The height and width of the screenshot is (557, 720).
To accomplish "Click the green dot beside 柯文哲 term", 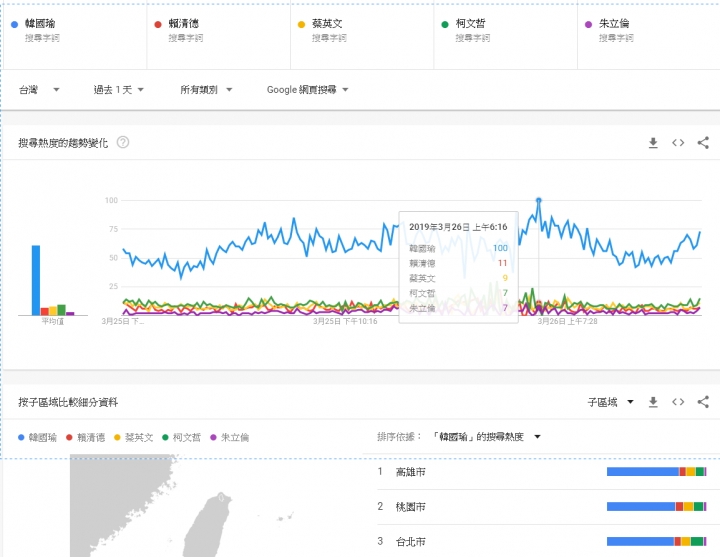I will (x=444, y=24).
